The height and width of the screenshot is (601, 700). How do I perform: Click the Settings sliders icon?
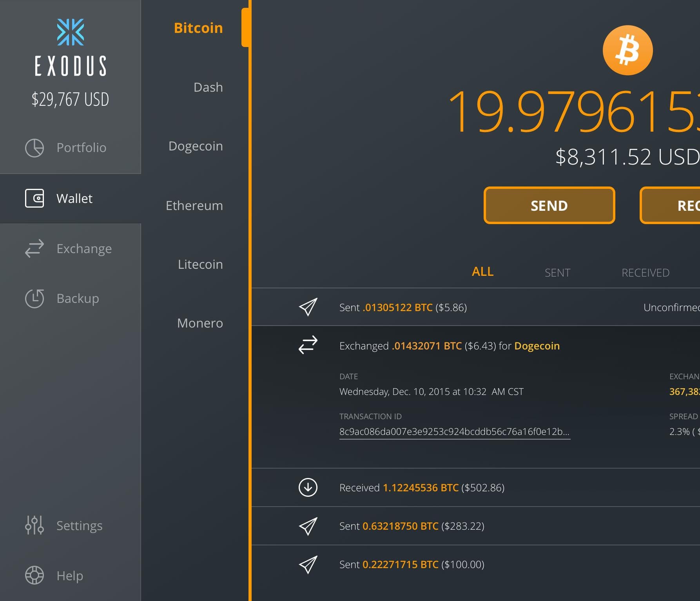click(35, 525)
